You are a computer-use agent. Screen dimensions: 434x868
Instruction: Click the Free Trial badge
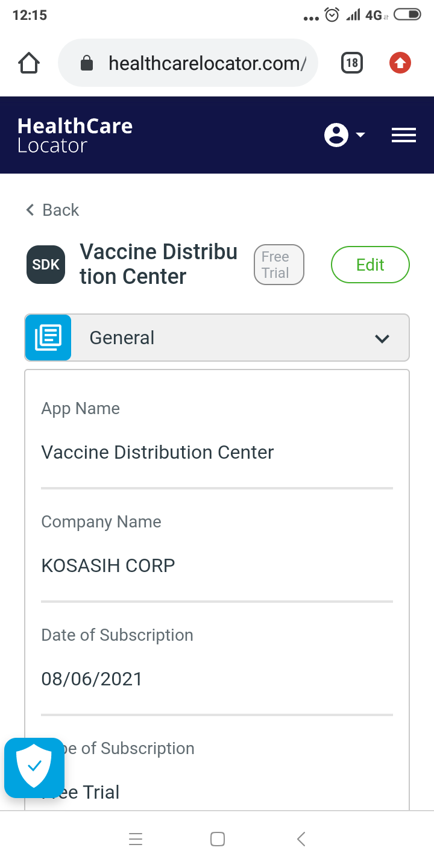pyautogui.click(x=278, y=265)
